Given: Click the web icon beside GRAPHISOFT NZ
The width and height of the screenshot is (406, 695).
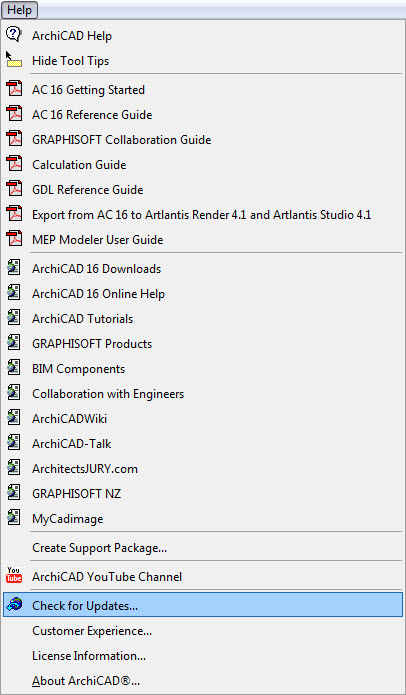Looking at the screenshot, I should pyautogui.click(x=14, y=493).
